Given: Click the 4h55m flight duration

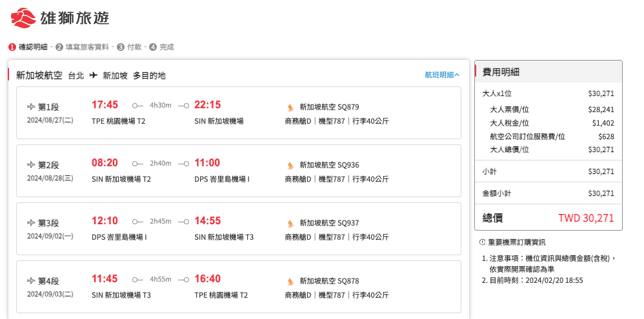Looking at the screenshot, I should point(160,279).
